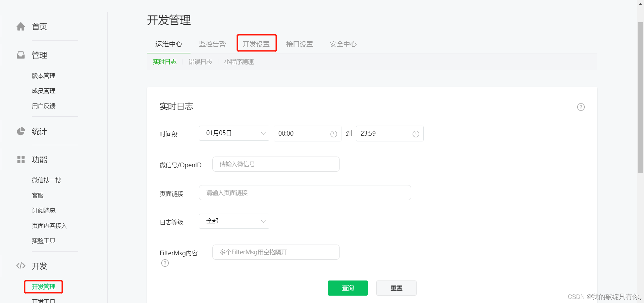Select the 小程序测速 sub-tab
Screen dimensions: 644x303
click(x=239, y=62)
